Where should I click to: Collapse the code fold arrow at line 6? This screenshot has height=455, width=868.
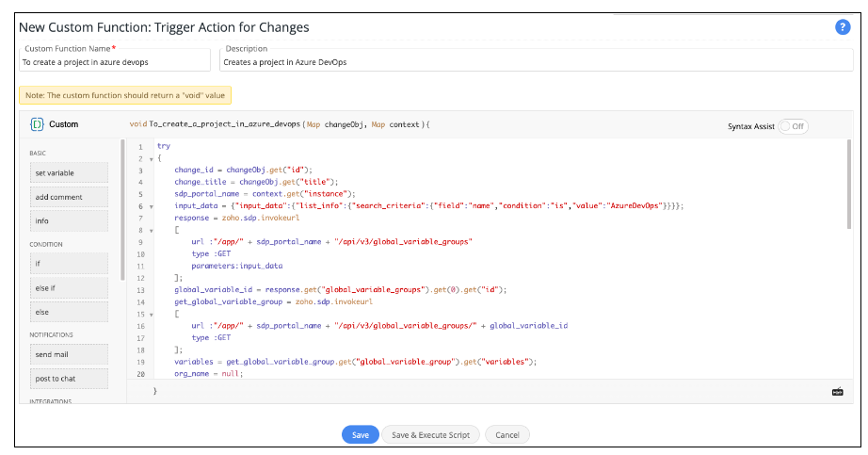[x=152, y=206]
